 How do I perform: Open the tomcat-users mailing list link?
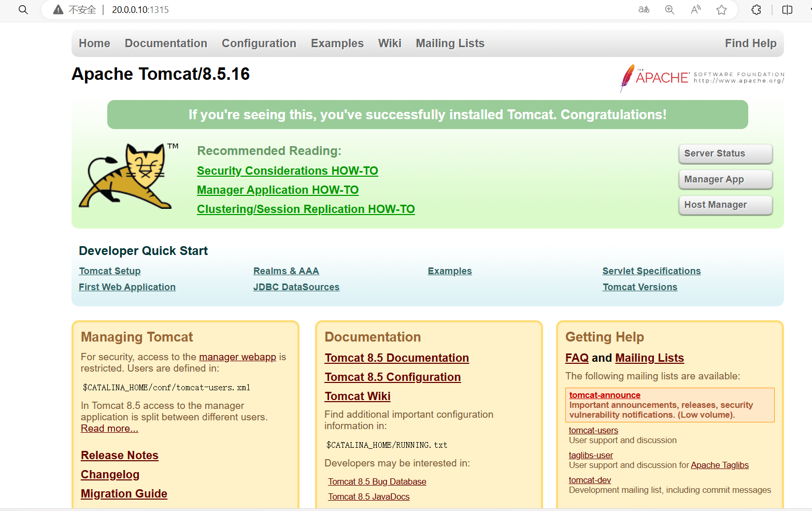click(x=593, y=431)
